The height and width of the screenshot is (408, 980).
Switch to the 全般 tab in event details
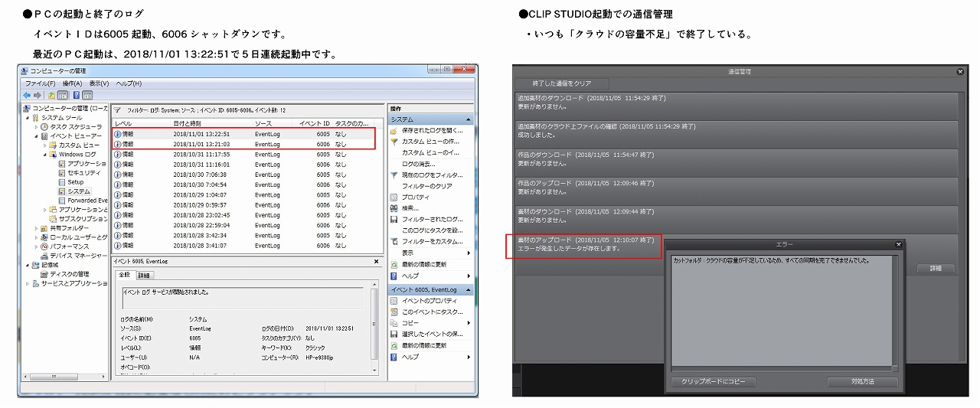click(124, 275)
